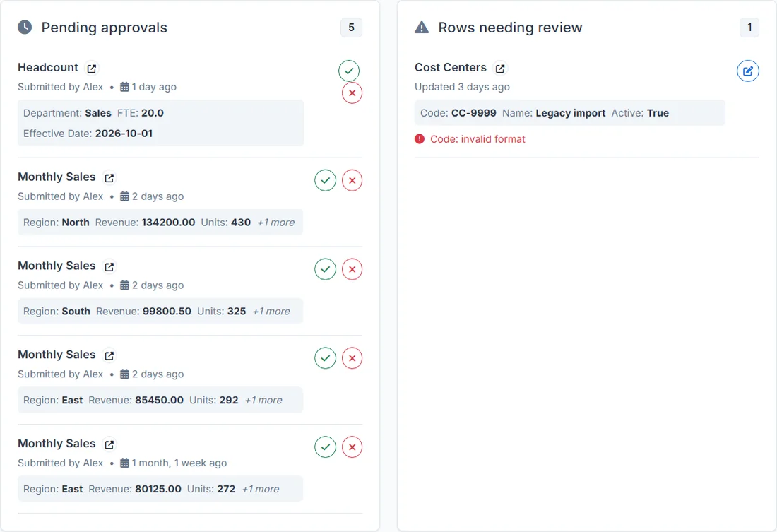Open external-link icon beside Monthly Sales North row
777x532 pixels.
[x=109, y=177]
